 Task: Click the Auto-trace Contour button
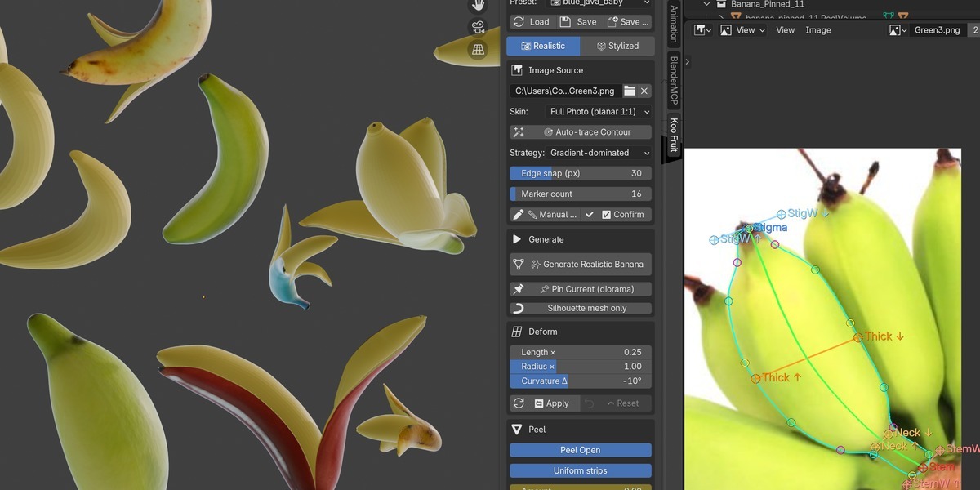click(x=581, y=132)
